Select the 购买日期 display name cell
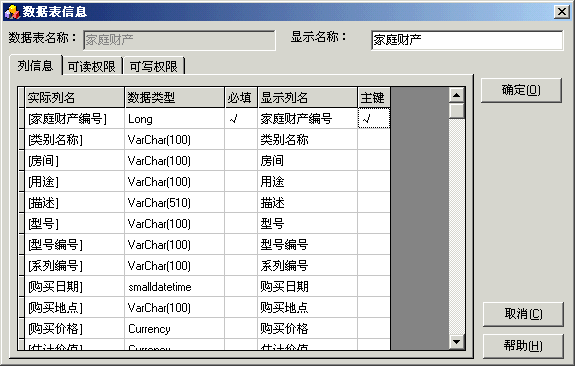Image resolution: width=575 pixels, height=366 pixels. (307, 286)
